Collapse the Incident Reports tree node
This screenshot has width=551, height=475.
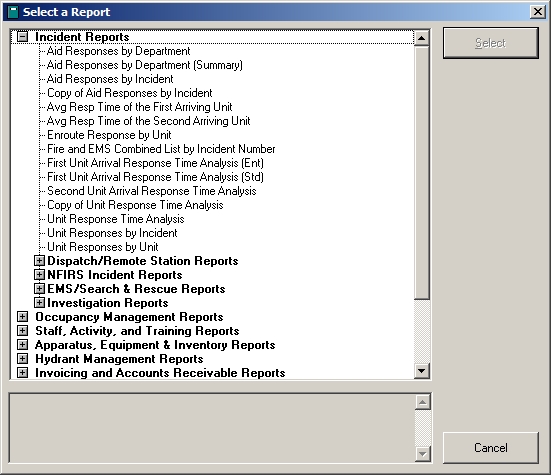pyautogui.click(x=22, y=37)
